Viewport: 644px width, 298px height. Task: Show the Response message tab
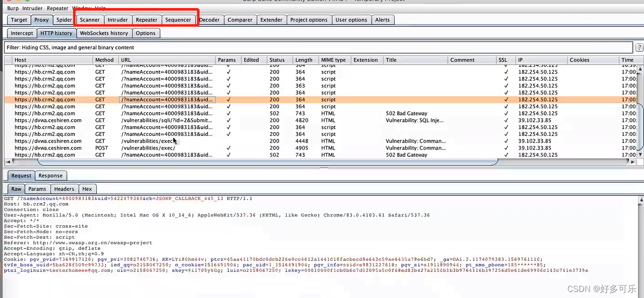click(50, 176)
